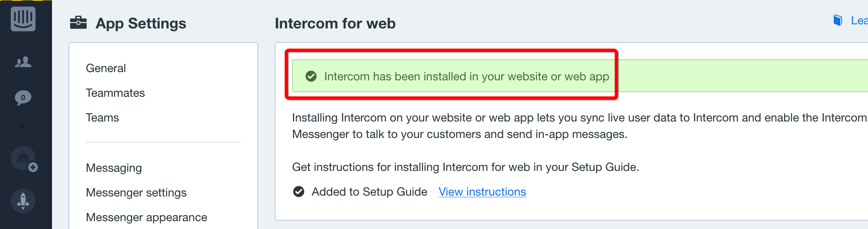Click the Intercom logo icon
The width and height of the screenshot is (868, 229).
(23, 19)
